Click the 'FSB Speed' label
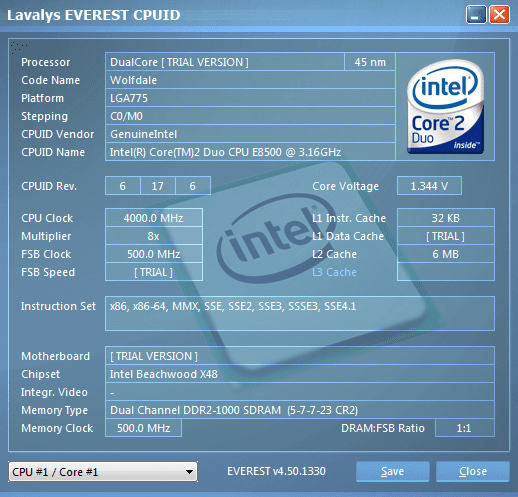This screenshot has width=518, height=497. pos(48,272)
